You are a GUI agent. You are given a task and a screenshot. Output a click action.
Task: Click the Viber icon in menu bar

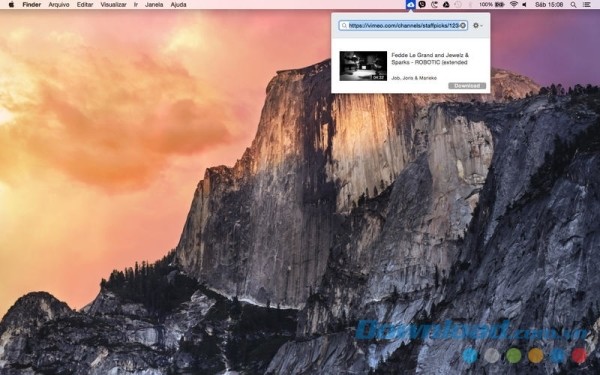point(422,5)
